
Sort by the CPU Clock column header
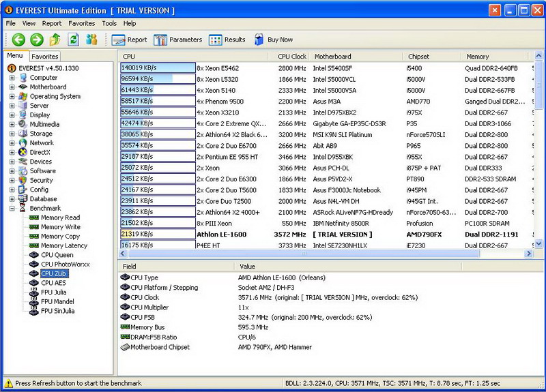(288, 57)
